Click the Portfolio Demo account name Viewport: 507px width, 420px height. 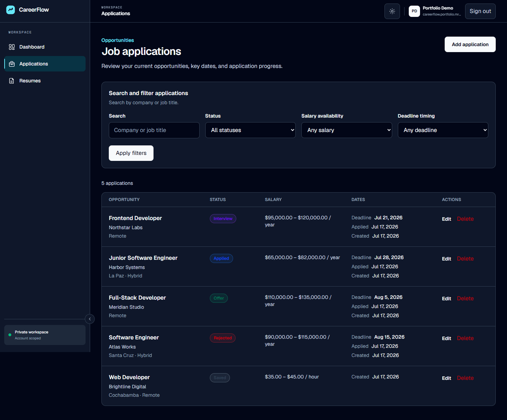pos(438,8)
